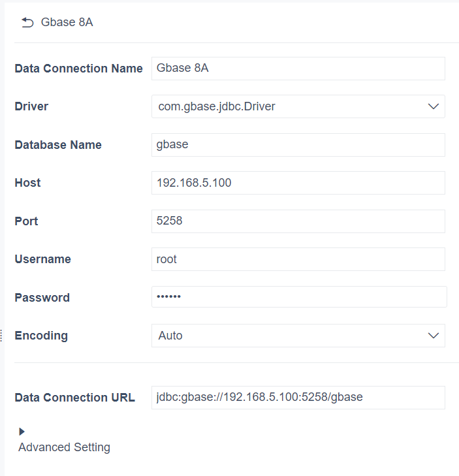
Task: Select the Port input box
Action: click(298, 221)
